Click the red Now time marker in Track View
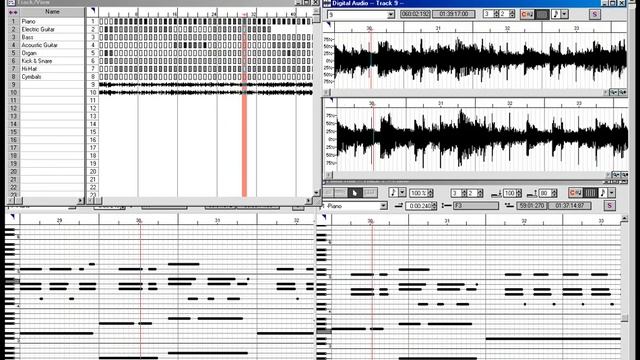Image resolution: width=640 pixels, height=360 pixels. 244,107
